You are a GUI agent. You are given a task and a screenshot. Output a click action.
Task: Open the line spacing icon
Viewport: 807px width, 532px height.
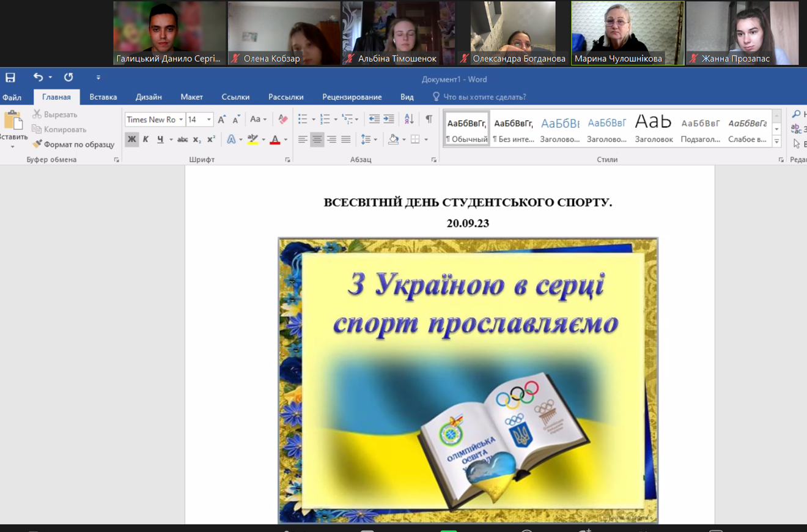pos(366,139)
